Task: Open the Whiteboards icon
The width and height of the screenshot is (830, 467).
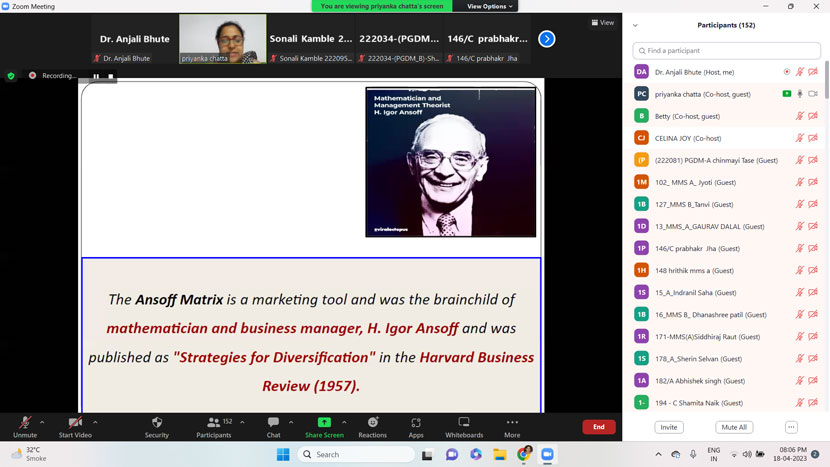Action: (464, 422)
